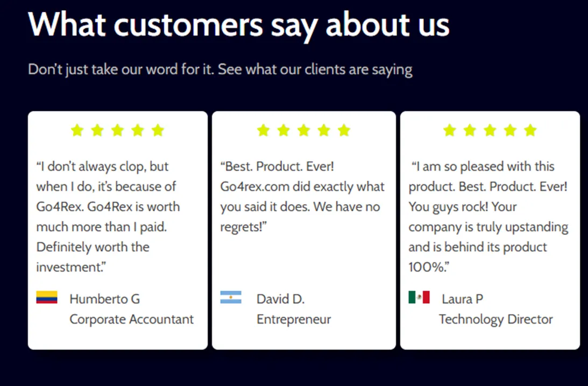The image size is (588, 386).
Task: Click the fourth star in David's rating
Action: tap(324, 131)
